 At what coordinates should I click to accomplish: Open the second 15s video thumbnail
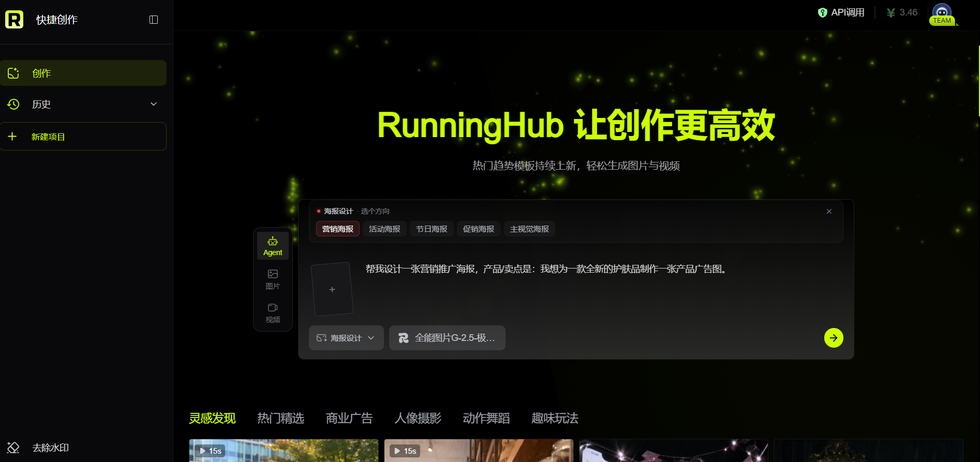point(479,451)
